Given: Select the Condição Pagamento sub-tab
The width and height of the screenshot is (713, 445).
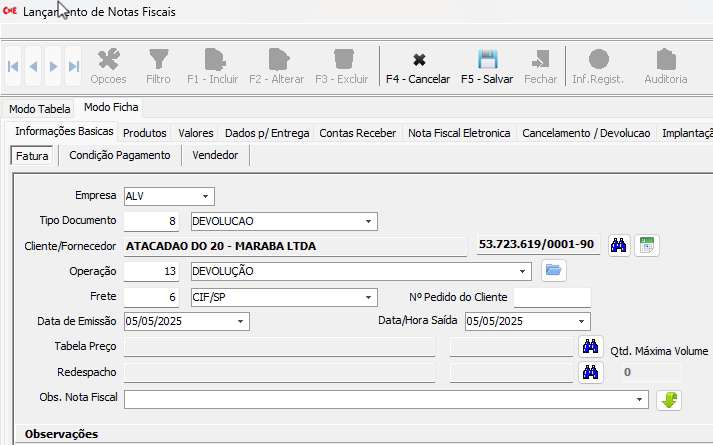Looking at the screenshot, I should (120, 155).
